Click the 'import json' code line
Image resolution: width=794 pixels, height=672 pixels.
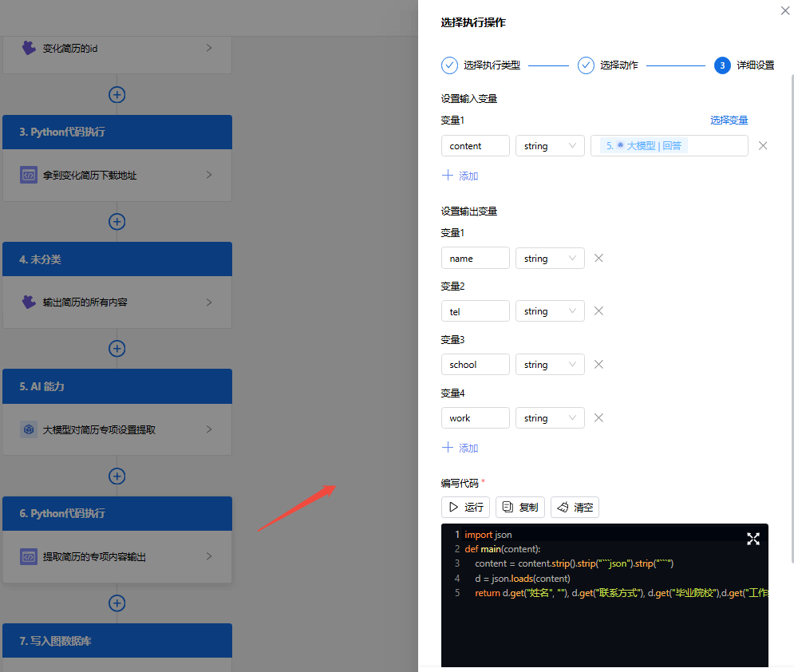[x=488, y=535]
